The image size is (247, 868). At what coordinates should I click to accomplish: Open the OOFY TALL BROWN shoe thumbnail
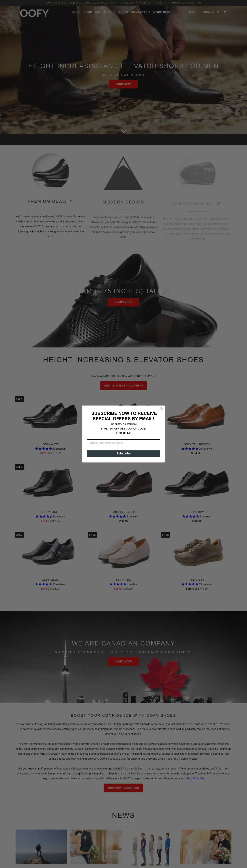[x=196, y=417]
